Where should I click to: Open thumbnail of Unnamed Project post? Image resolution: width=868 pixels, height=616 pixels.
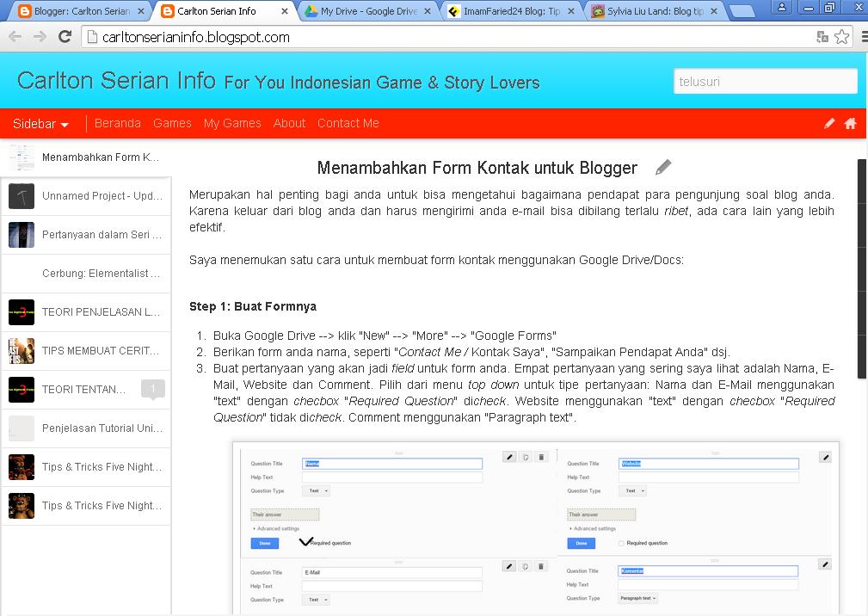tap(22, 196)
